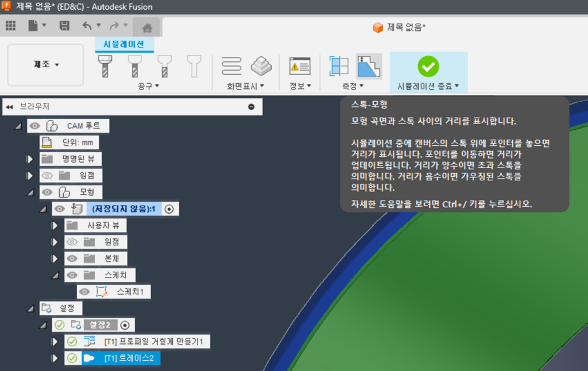Go to the Home tab icon

click(x=147, y=28)
